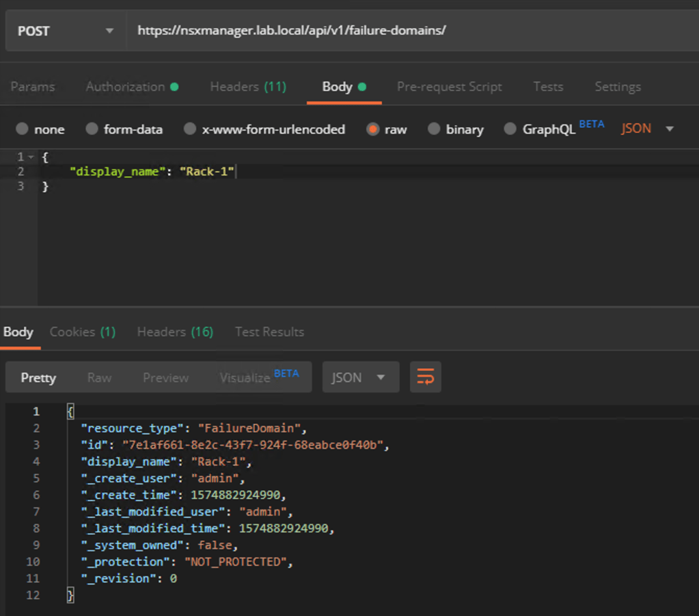Open the JSON language dropdown for request body
This screenshot has height=616, width=699.
pos(646,128)
